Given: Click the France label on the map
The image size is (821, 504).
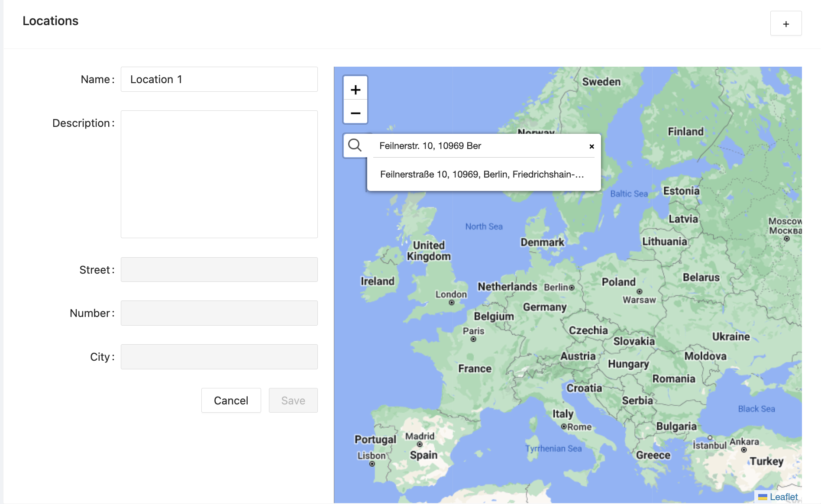Looking at the screenshot, I should pyautogui.click(x=475, y=368).
